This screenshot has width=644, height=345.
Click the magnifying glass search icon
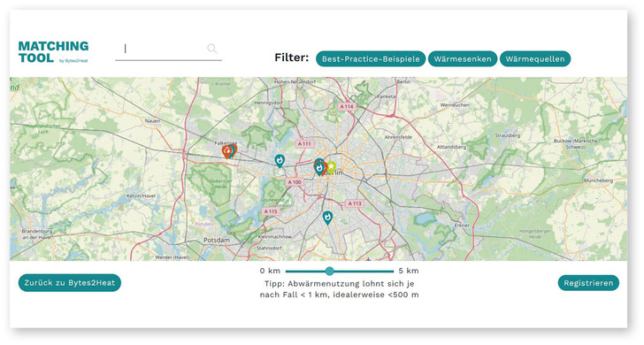pos(212,49)
